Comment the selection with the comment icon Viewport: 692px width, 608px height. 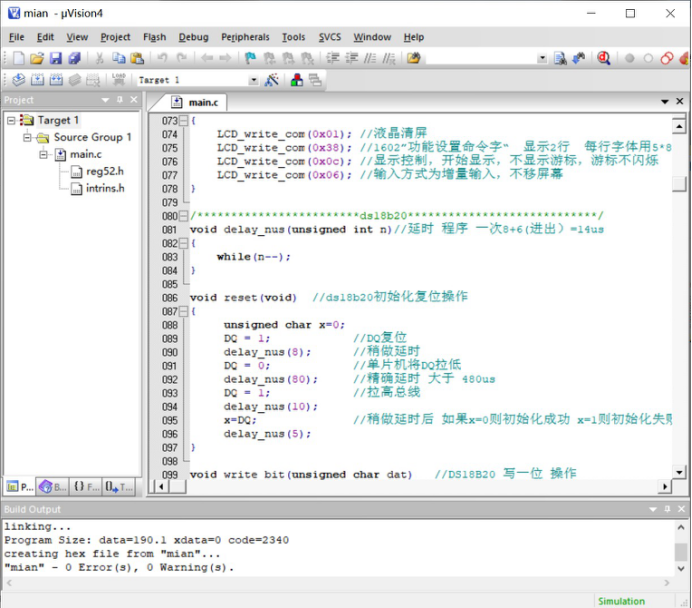click(x=370, y=58)
